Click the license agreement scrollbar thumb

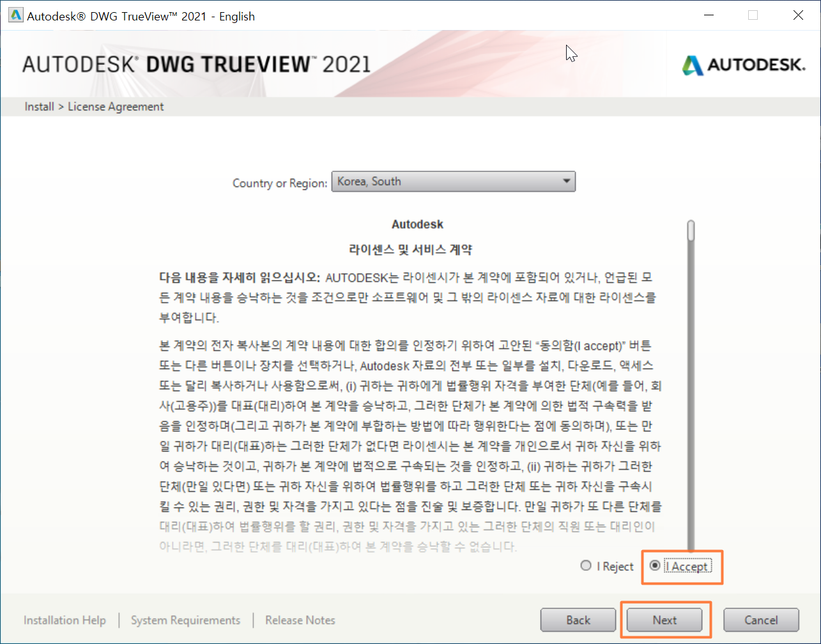tap(691, 231)
